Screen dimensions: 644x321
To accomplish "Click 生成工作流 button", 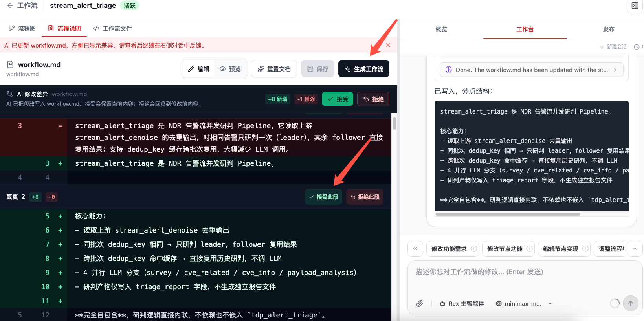I will tap(364, 69).
